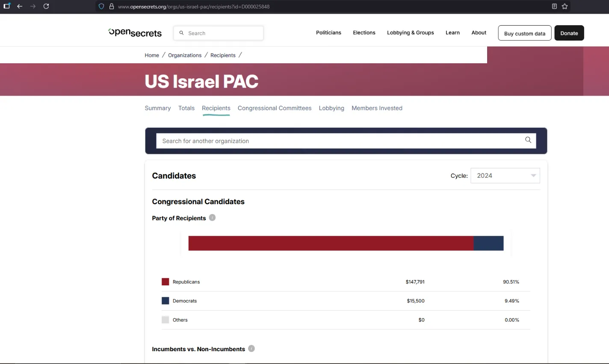The height and width of the screenshot is (364, 609).
Task: Click the US Israel PAC page title
Action: pos(201,81)
